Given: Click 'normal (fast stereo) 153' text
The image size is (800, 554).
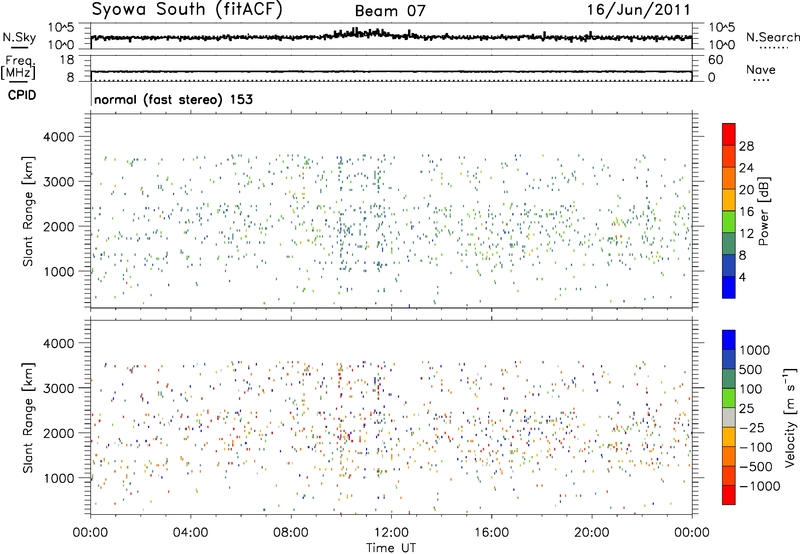Looking at the screenshot, I should [x=173, y=99].
